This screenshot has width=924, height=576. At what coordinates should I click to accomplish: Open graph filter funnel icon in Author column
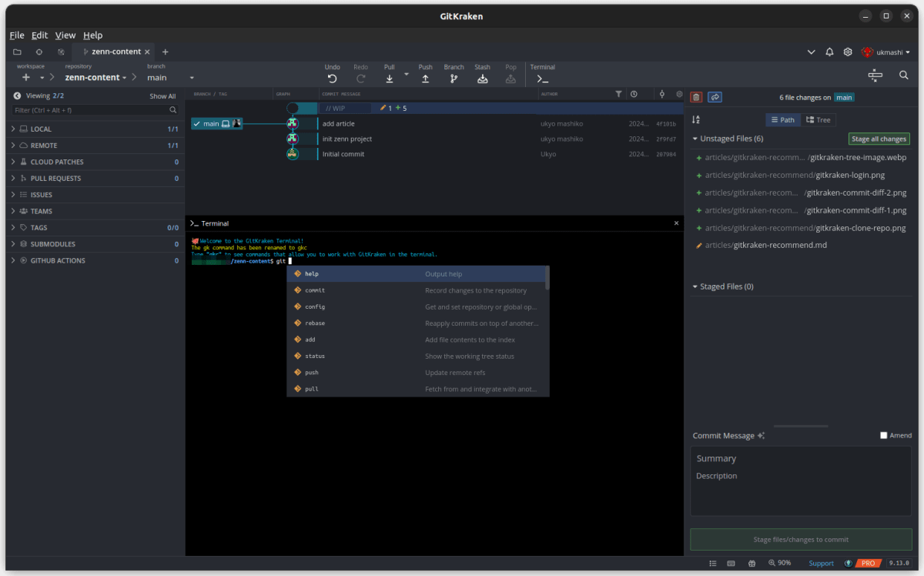click(x=618, y=94)
